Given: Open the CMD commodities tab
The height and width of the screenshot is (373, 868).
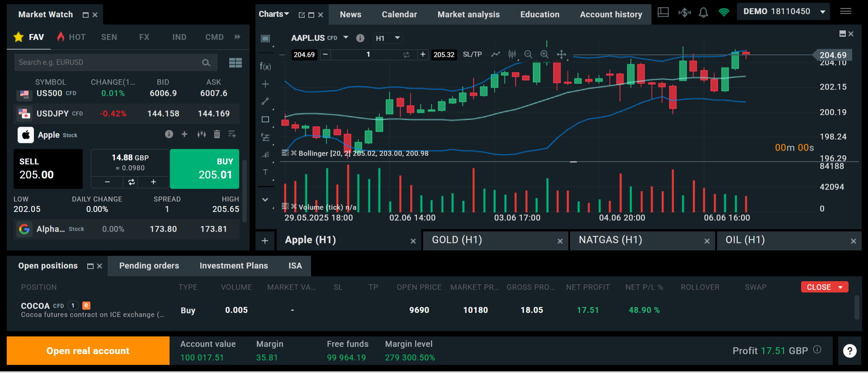Looking at the screenshot, I should click(214, 37).
